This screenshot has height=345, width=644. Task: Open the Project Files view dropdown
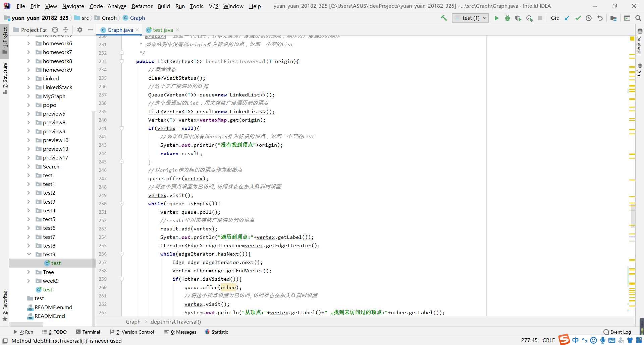[34, 30]
